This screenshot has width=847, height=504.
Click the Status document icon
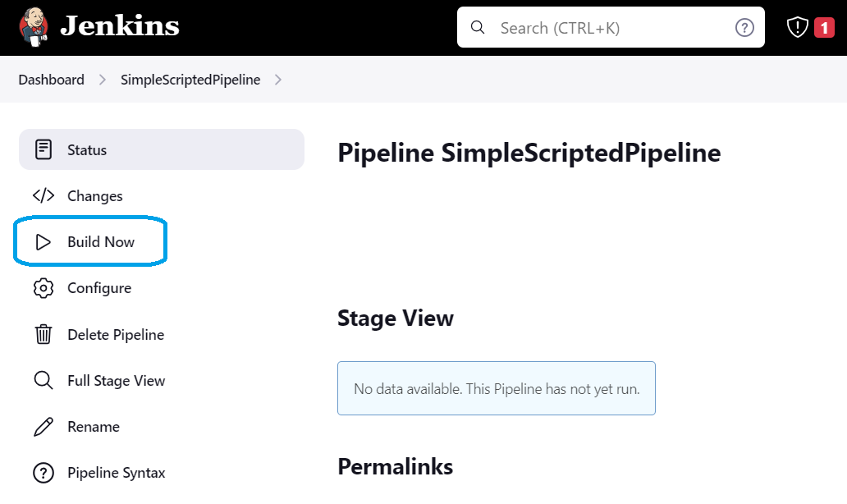(43, 149)
